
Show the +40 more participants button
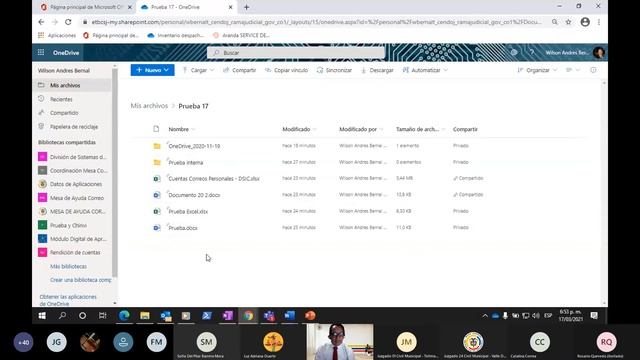point(24,342)
